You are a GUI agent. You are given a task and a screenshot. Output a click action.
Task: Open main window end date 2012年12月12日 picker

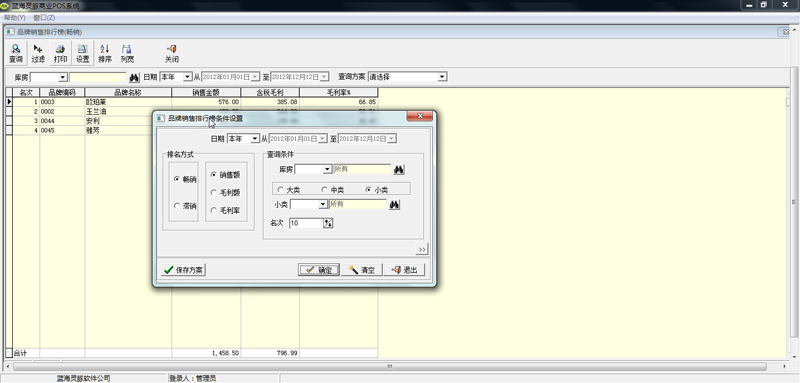click(324, 77)
